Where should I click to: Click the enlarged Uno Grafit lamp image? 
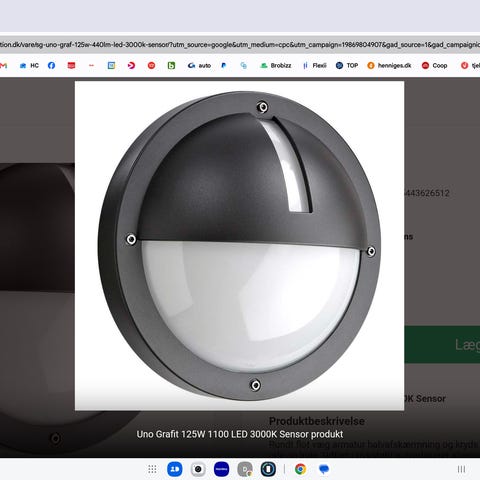tap(239, 246)
